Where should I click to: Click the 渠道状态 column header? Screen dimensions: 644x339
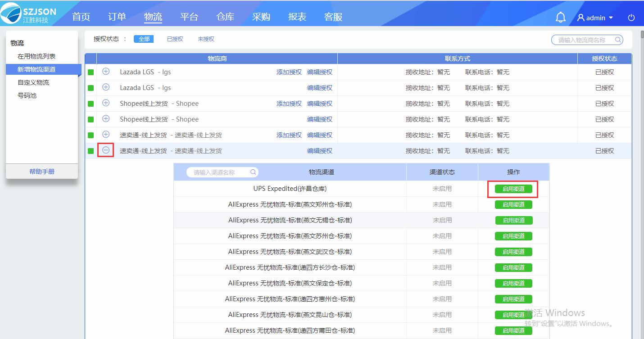442,172
